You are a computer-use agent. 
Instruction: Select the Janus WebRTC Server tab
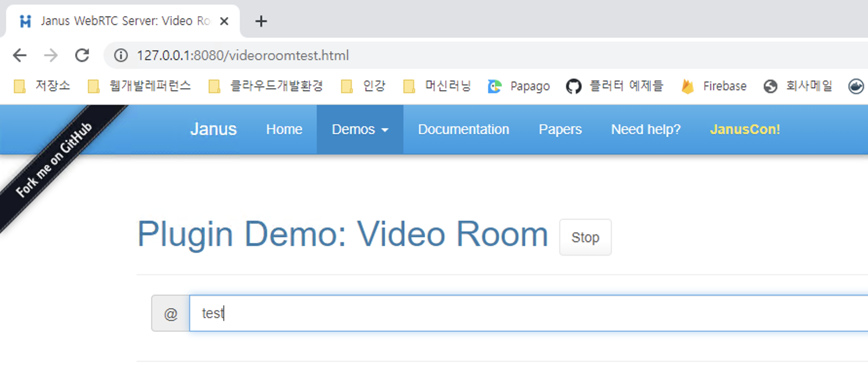click(x=123, y=21)
